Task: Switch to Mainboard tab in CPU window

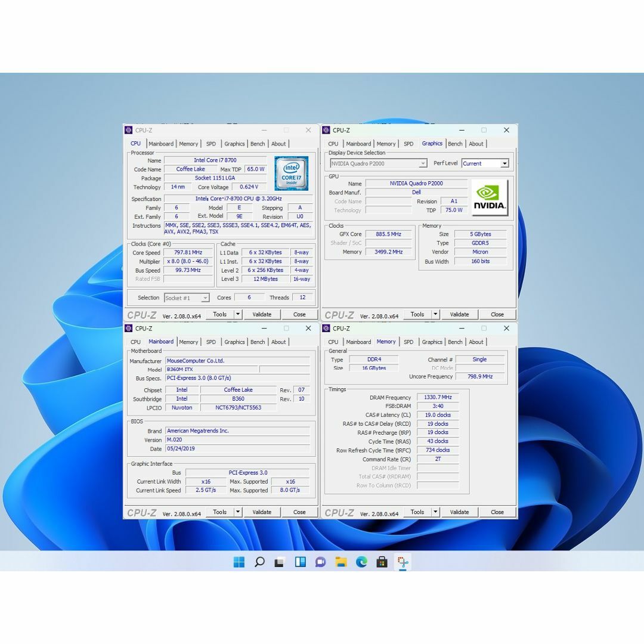Action: [161, 144]
